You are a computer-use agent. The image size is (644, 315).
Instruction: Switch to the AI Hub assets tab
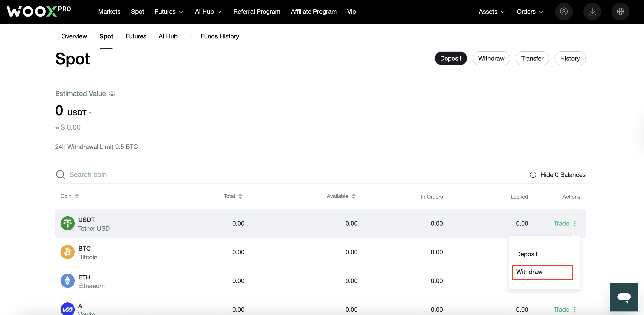tap(168, 36)
